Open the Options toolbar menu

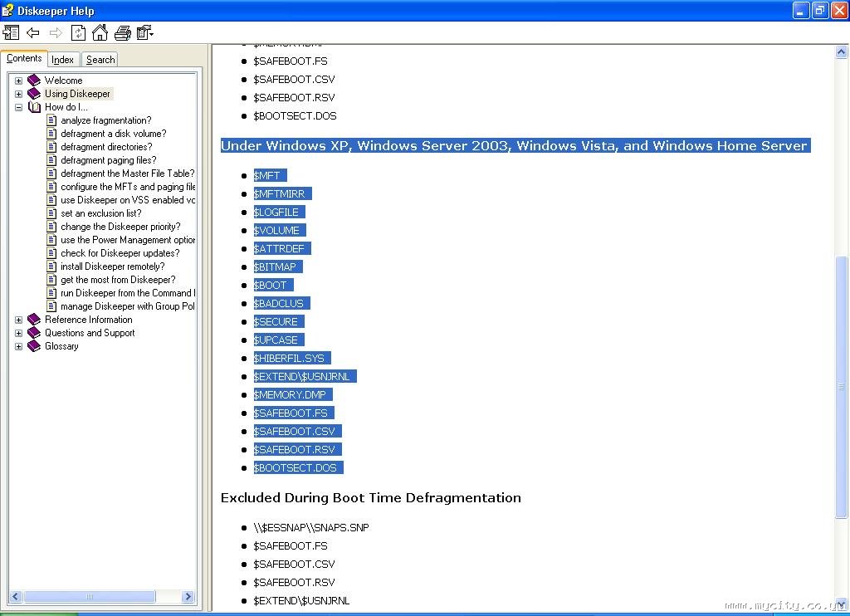click(145, 33)
